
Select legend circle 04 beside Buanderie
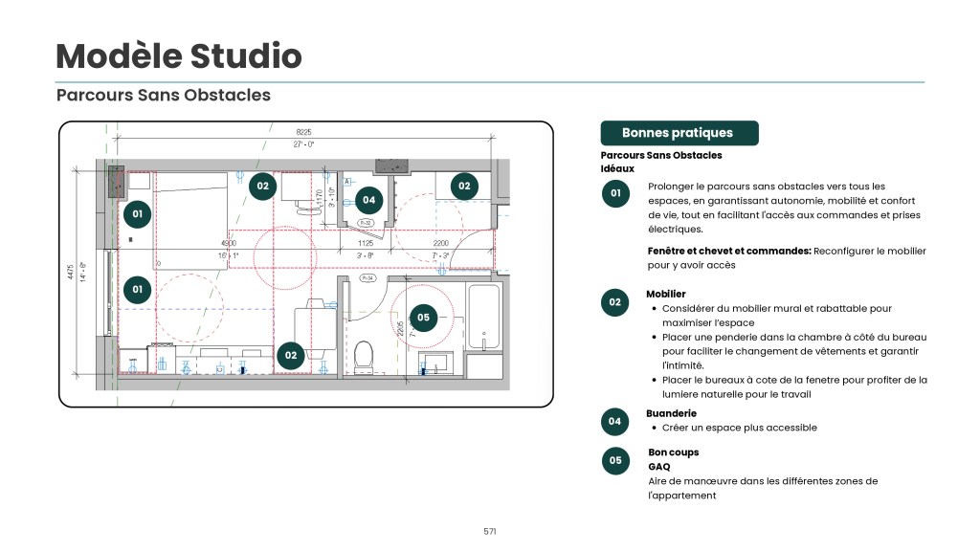[x=615, y=422]
